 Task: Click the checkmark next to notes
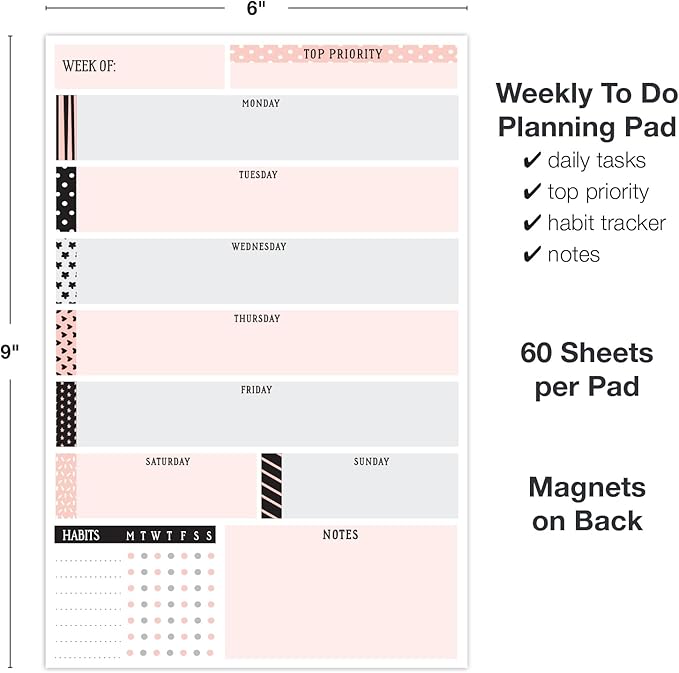(x=532, y=254)
